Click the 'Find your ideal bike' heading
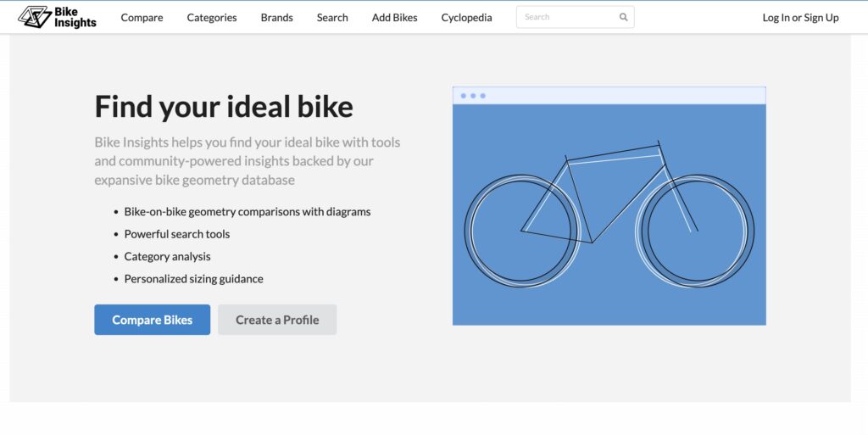Image resolution: width=868 pixels, height=435 pixels. [x=224, y=106]
